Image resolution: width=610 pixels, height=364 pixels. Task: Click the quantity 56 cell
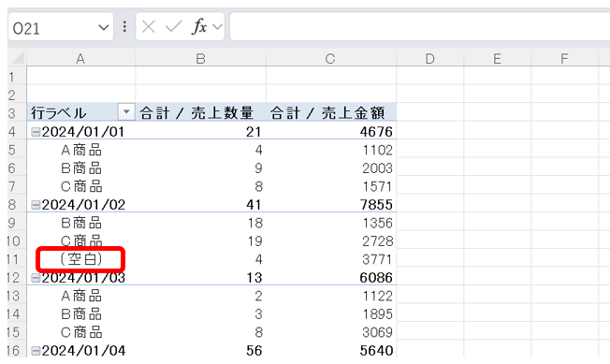point(201,350)
